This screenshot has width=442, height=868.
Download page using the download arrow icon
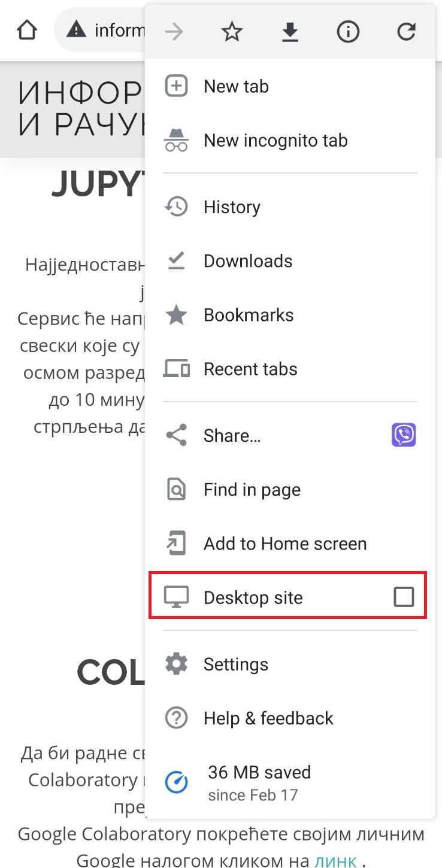coord(290,32)
